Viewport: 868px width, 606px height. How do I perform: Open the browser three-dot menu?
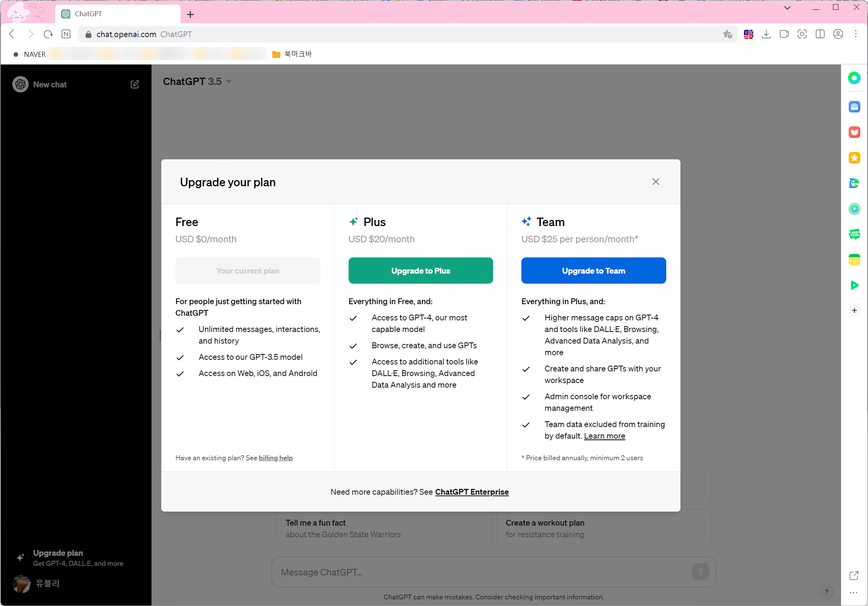[856, 34]
